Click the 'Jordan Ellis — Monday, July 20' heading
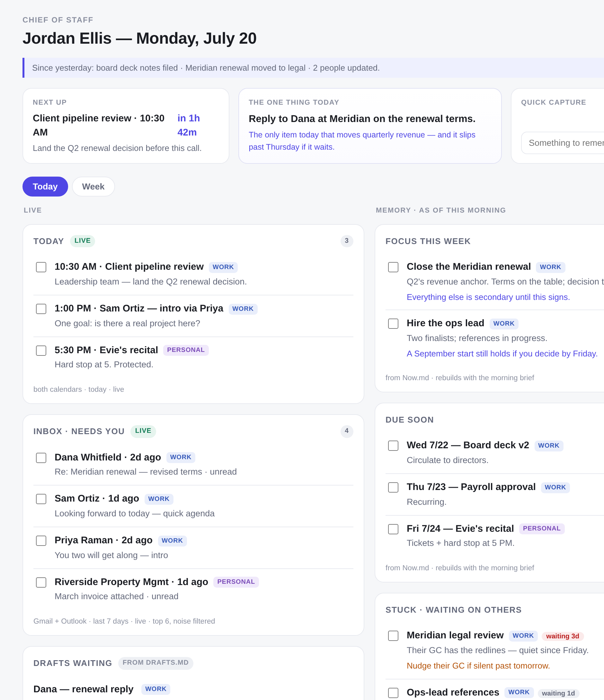The height and width of the screenshot is (700, 604). coord(139,39)
